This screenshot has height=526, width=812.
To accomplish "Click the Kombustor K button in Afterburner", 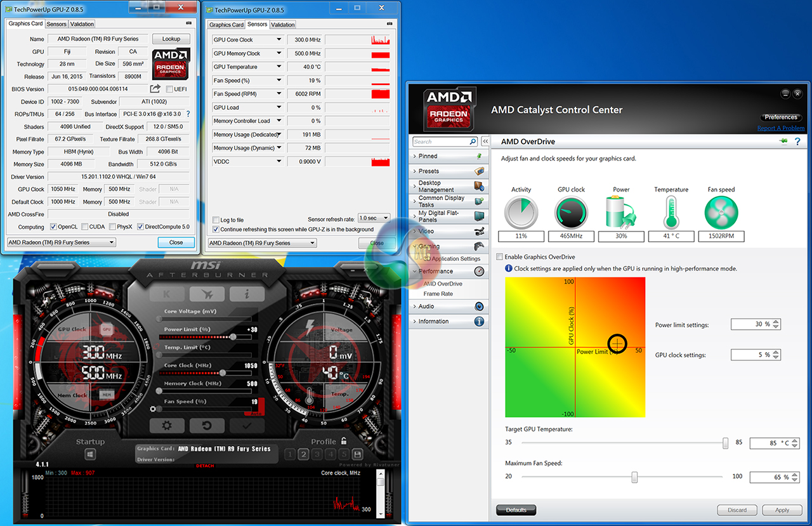I will 167,294.
